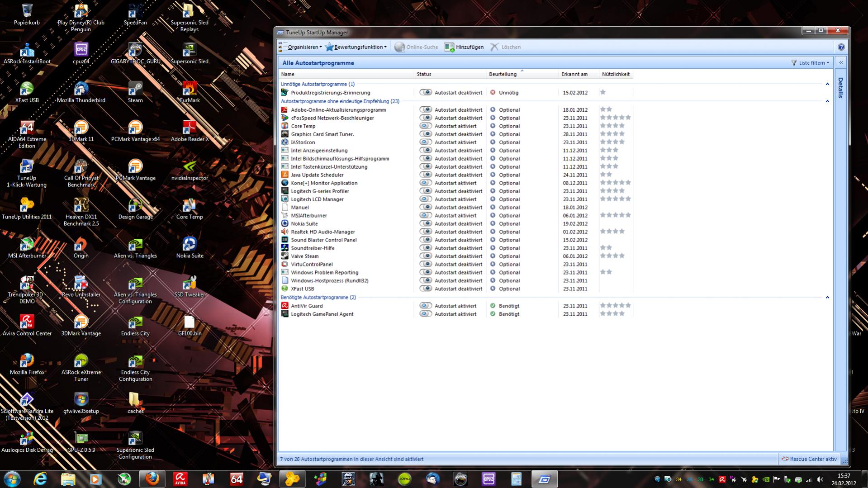Image resolution: width=868 pixels, height=488 pixels.
Task: Launch Revo Uninstaller from the desktop
Action: click(81, 286)
